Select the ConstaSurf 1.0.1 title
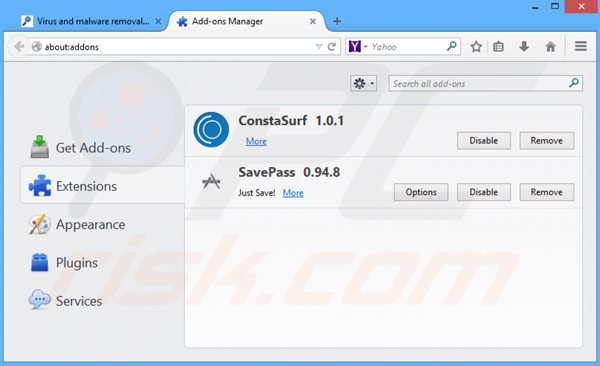600x366 pixels. (291, 121)
